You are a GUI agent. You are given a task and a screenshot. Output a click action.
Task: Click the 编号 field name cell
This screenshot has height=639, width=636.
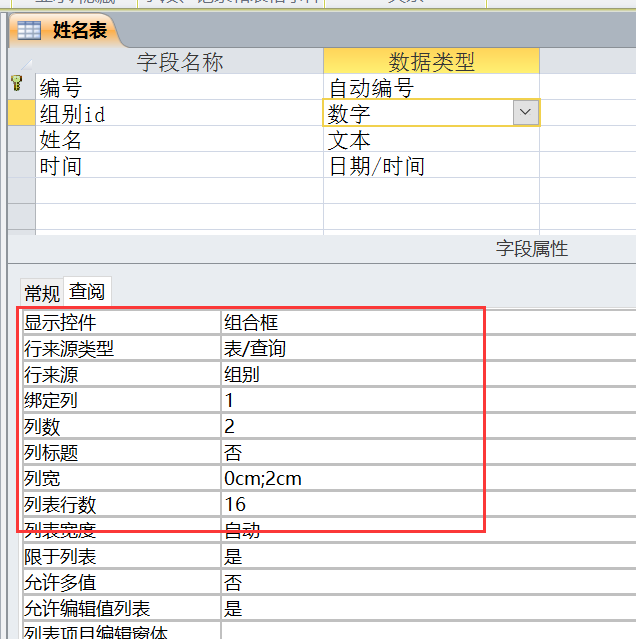click(x=180, y=88)
